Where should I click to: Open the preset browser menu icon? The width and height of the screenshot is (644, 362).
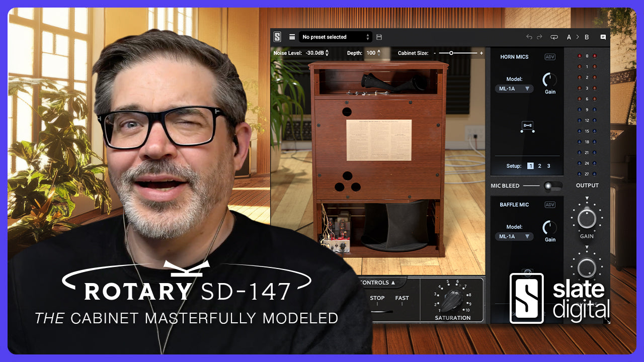(x=292, y=37)
